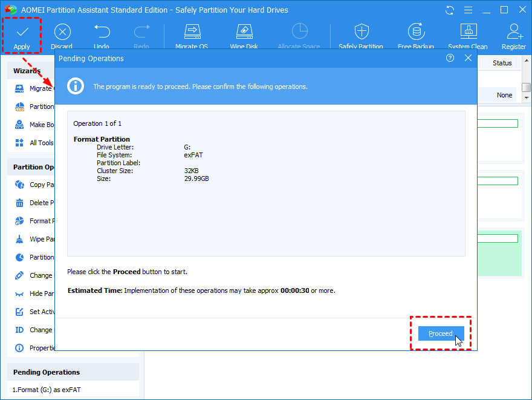Click the pencil Change option in sidebar
This screenshot has height=400, width=532.
(34, 275)
